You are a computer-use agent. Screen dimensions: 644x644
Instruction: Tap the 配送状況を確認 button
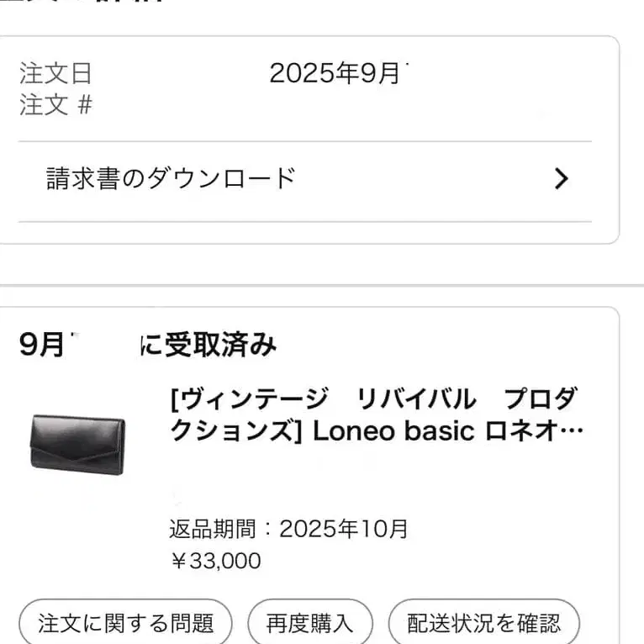coord(483,623)
